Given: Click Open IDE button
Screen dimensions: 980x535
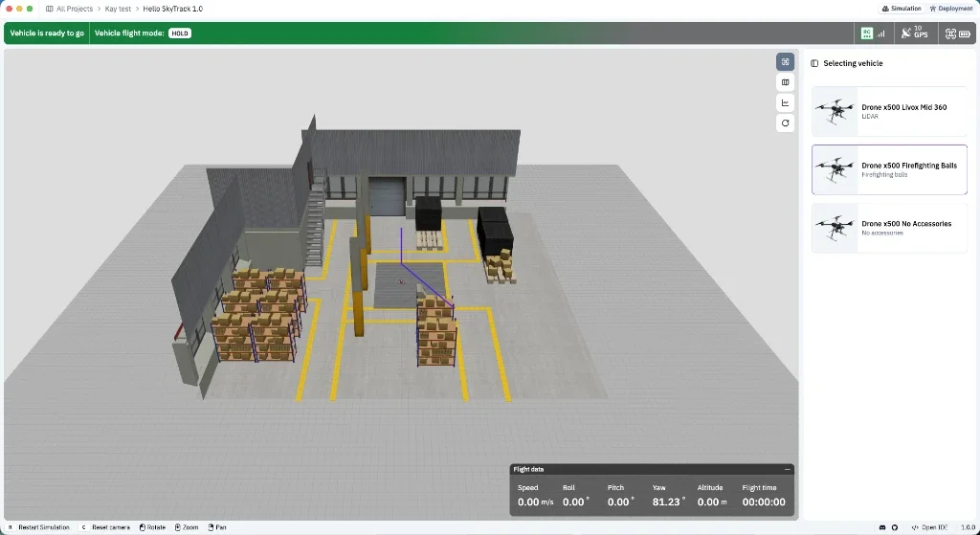Looking at the screenshot, I should click(x=929, y=527).
